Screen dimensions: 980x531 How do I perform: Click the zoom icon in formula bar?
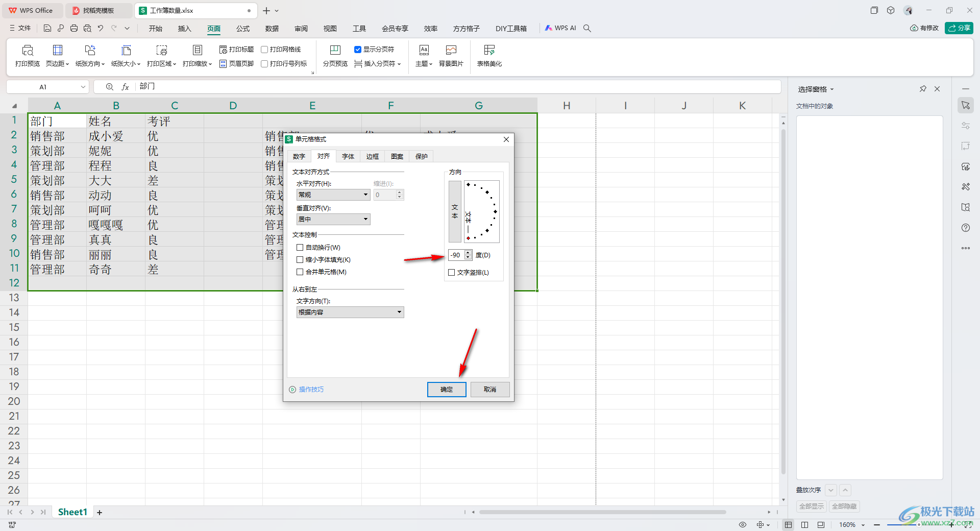tap(109, 87)
